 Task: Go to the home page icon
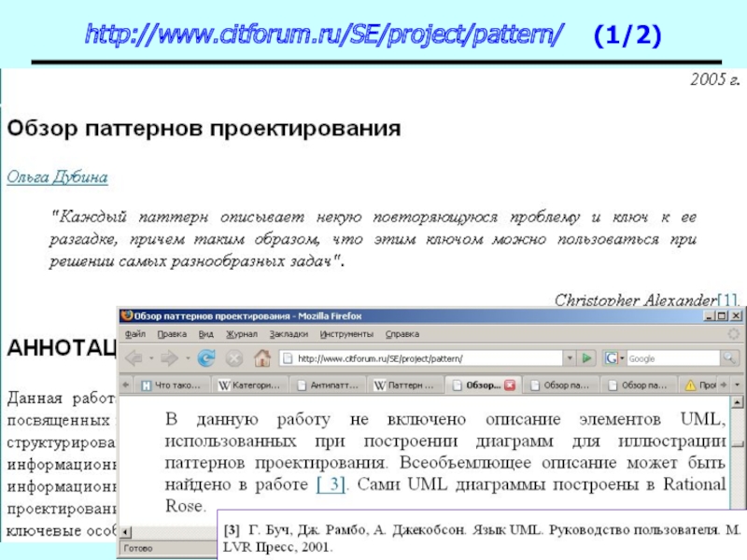coord(262,358)
